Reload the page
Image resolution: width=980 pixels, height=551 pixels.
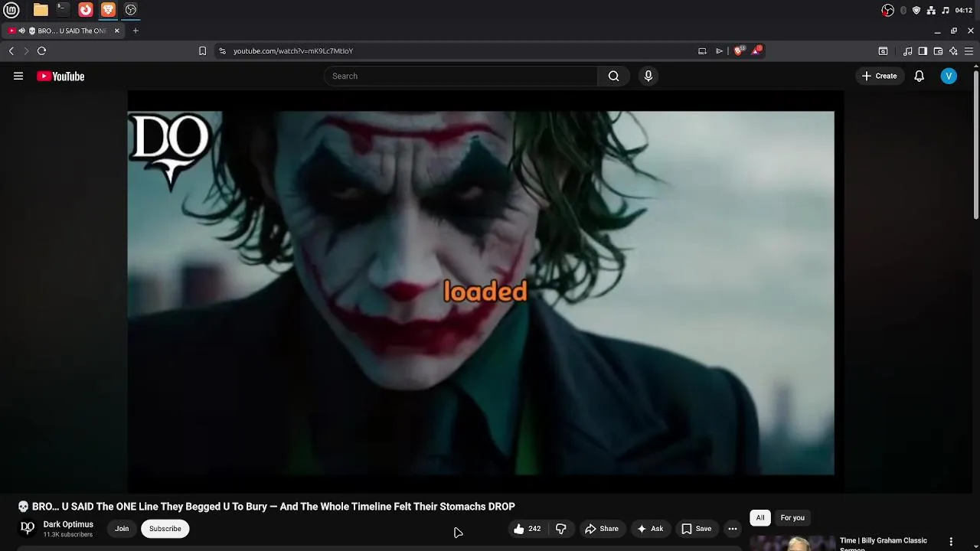(41, 51)
